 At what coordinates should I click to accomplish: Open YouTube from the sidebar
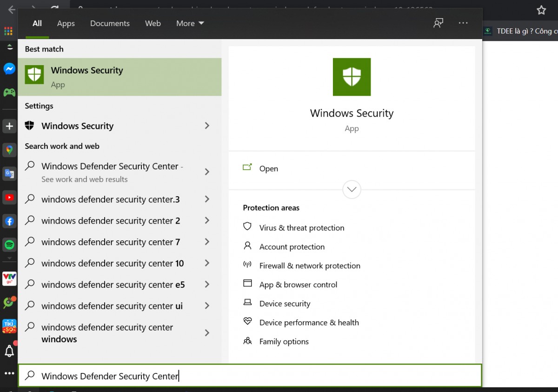tap(9, 197)
